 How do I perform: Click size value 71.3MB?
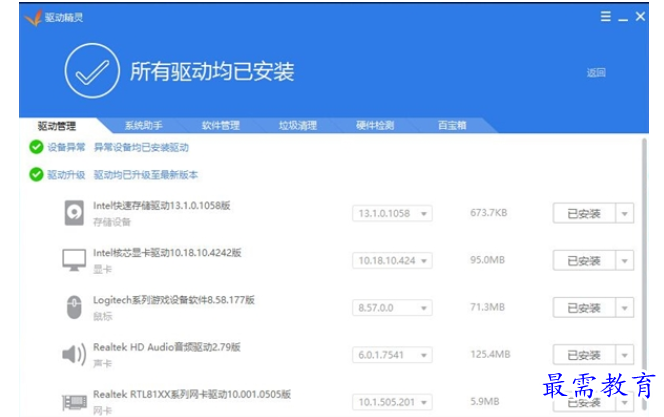click(x=487, y=307)
